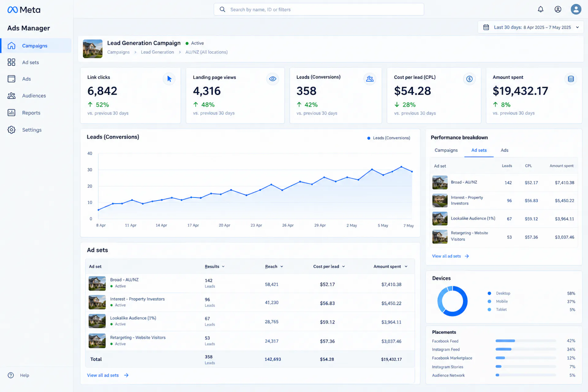This screenshot has width=588, height=392.
Task: Click the Audiences people icon in sidebar
Action: (11, 96)
